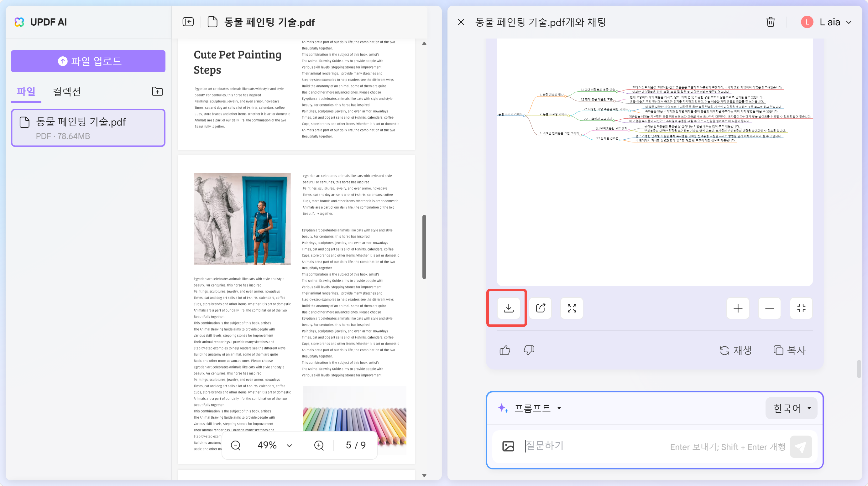Zoom in on the PDF page
The height and width of the screenshot is (486, 868).
(318, 445)
